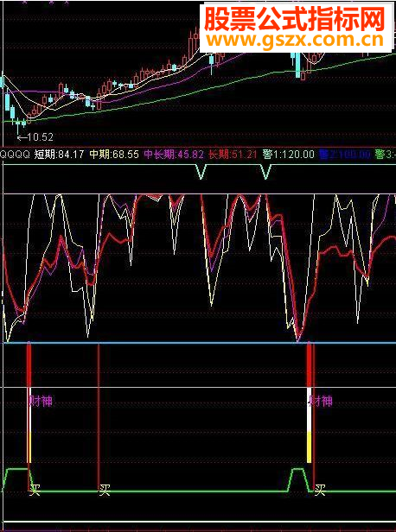
Task: Select the earliest 财神 signal label
Action: click(x=41, y=402)
